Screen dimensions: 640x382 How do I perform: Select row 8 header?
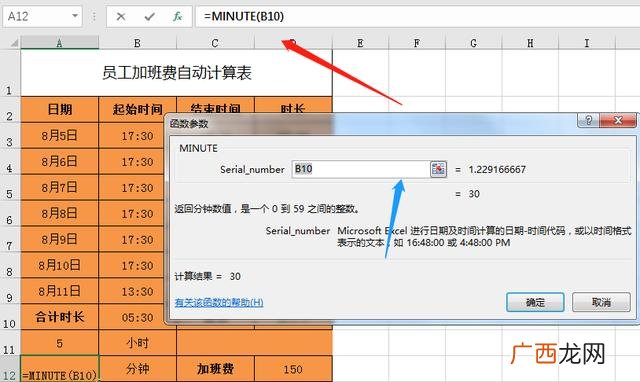(10, 265)
